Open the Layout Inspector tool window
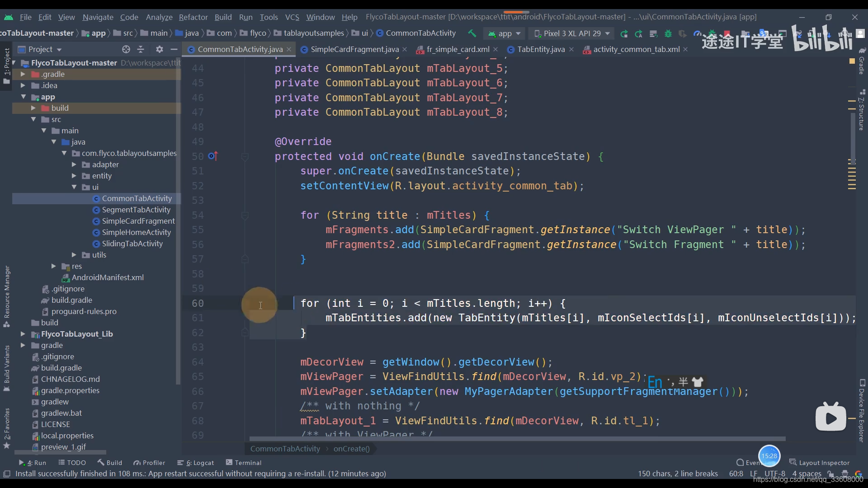The height and width of the screenshot is (488, 868). point(820,463)
